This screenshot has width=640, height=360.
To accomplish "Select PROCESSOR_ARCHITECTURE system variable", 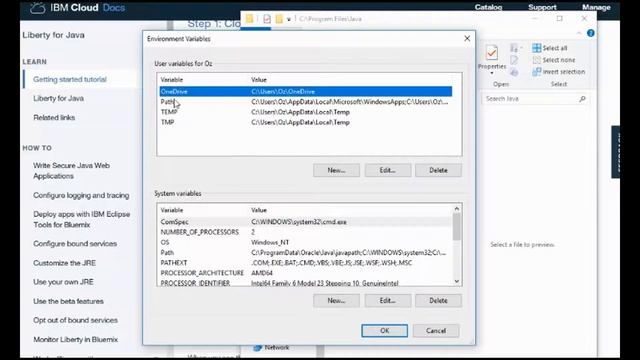I will [305, 273].
